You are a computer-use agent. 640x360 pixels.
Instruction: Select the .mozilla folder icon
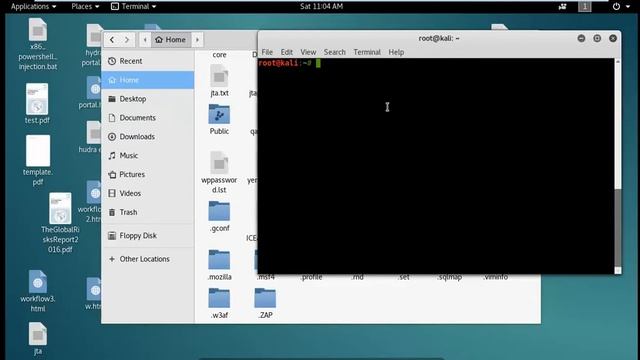point(219,260)
